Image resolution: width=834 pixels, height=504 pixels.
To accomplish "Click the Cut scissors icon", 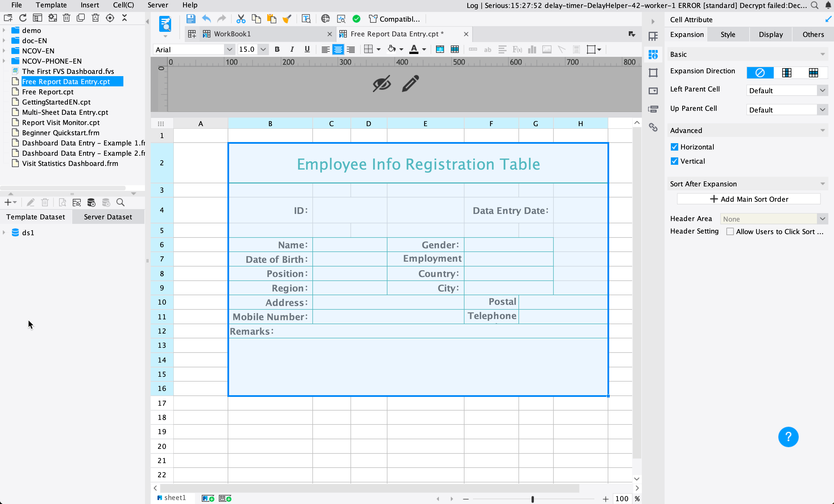I will click(x=241, y=19).
